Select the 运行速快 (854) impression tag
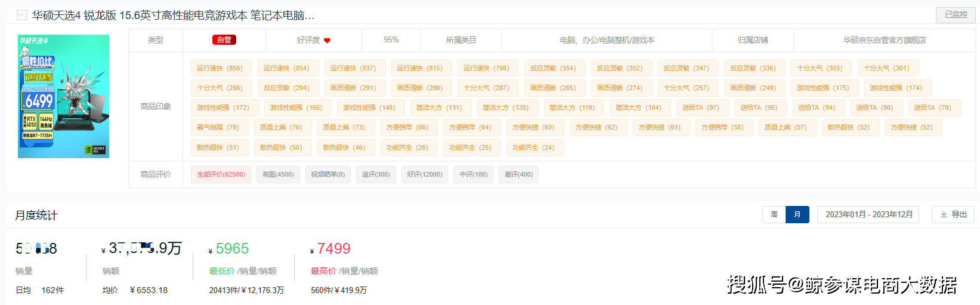The image size is (980, 305). 287,68
